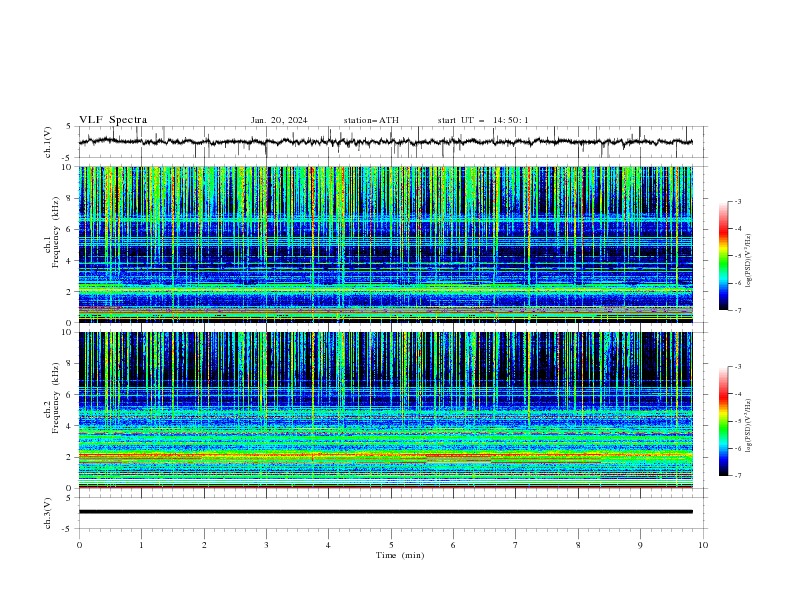Click the 'Time (min)' axis label
The width and height of the screenshot is (792, 612).
tap(400, 555)
